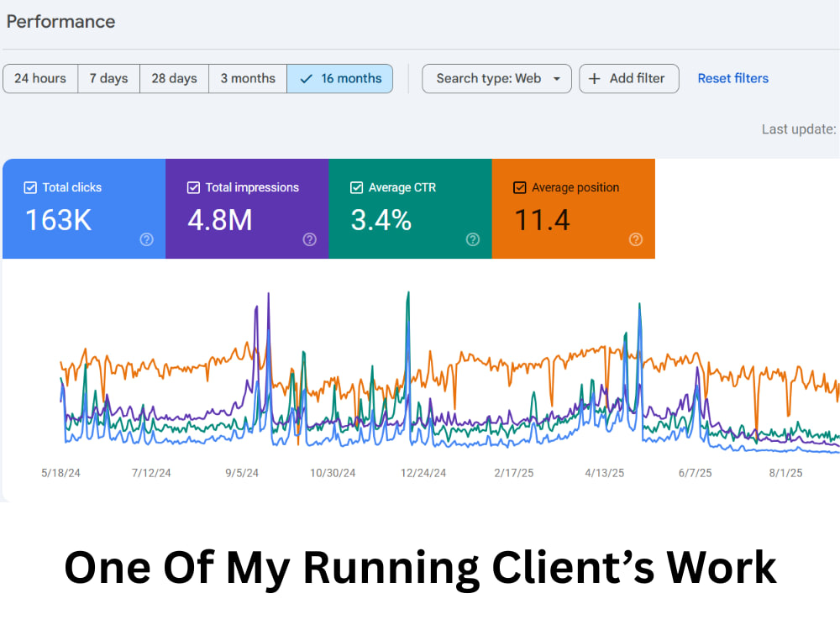Click the 12/24/24 axis date

[423, 473]
